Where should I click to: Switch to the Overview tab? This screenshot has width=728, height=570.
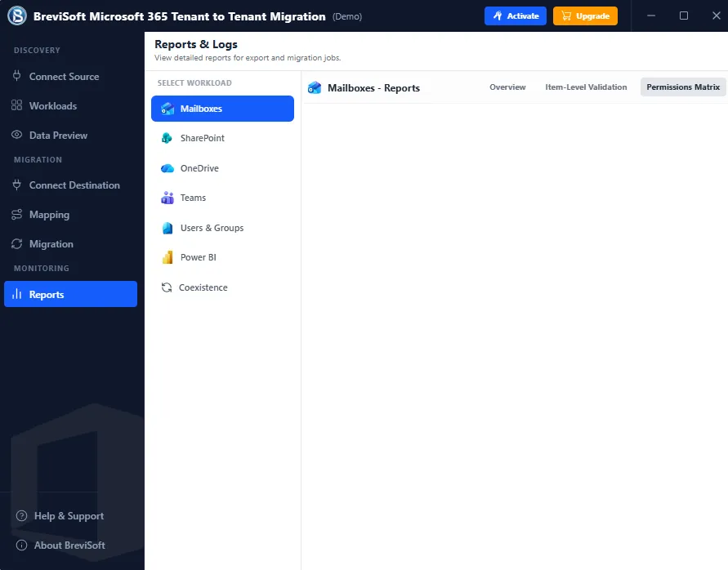(507, 87)
